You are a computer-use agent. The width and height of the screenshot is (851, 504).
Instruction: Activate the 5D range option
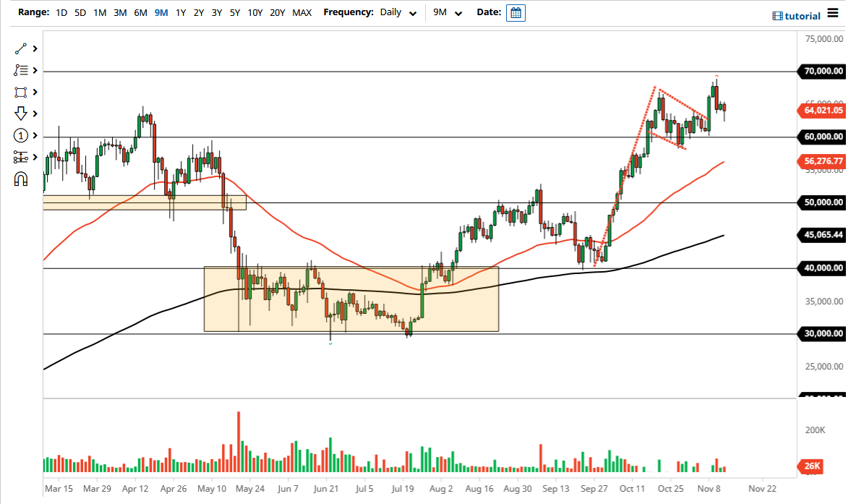[80, 12]
